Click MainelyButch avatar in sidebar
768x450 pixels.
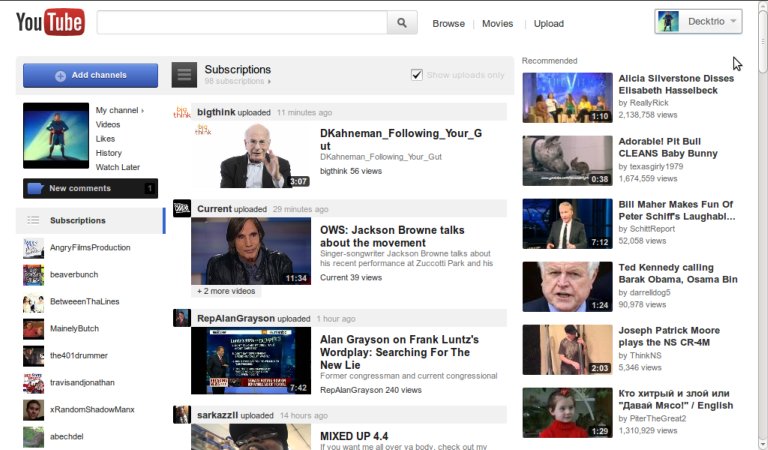(x=33, y=329)
